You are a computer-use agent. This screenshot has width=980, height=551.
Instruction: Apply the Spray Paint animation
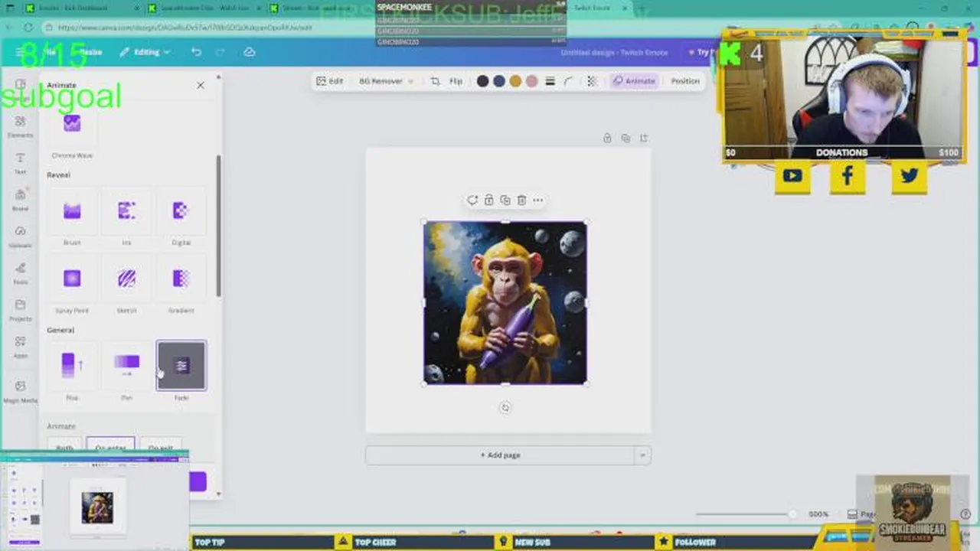[x=72, y=279]
